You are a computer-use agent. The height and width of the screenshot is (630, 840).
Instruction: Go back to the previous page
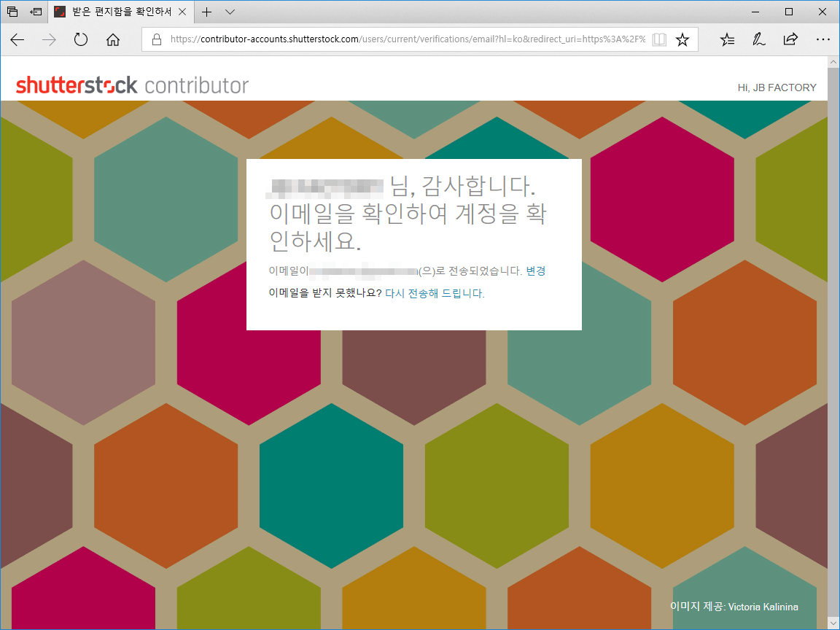pyautogui.click(x=17, y=39)
